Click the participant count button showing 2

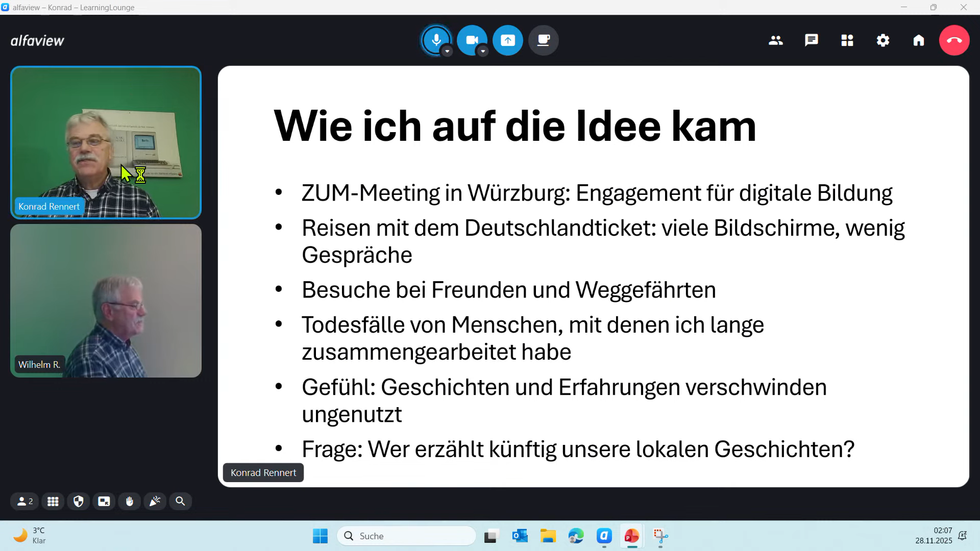point(25,502)
